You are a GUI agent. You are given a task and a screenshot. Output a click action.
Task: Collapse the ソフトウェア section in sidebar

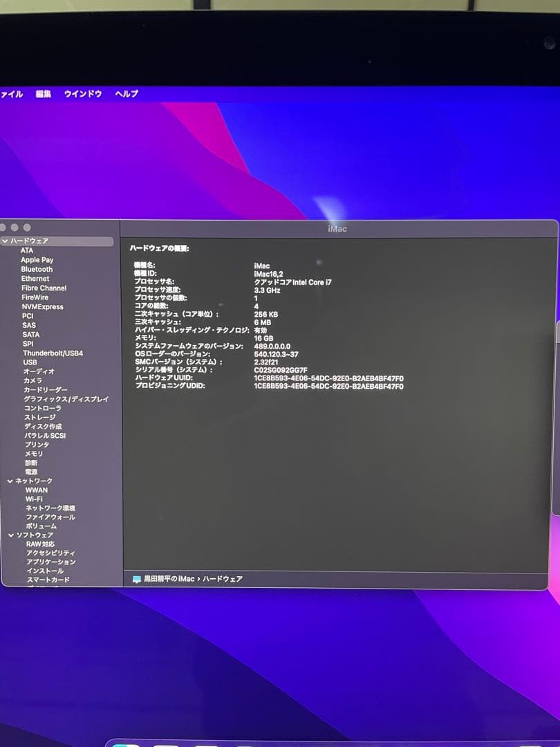point(12,535)
